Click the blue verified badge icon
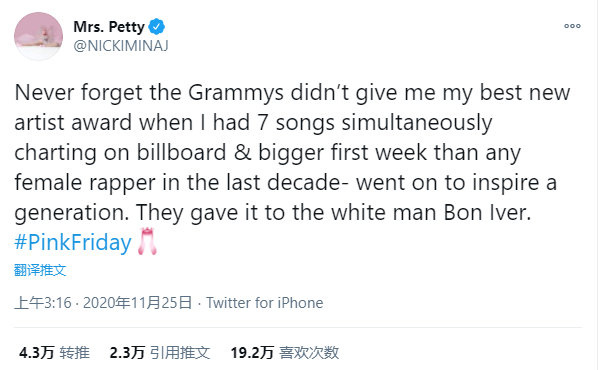The width and height of the screenshot is (599, 370). coord(157,27)
